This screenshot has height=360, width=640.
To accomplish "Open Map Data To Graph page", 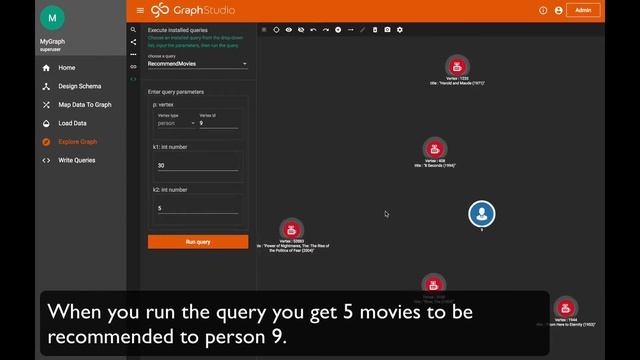I will 84,105.
